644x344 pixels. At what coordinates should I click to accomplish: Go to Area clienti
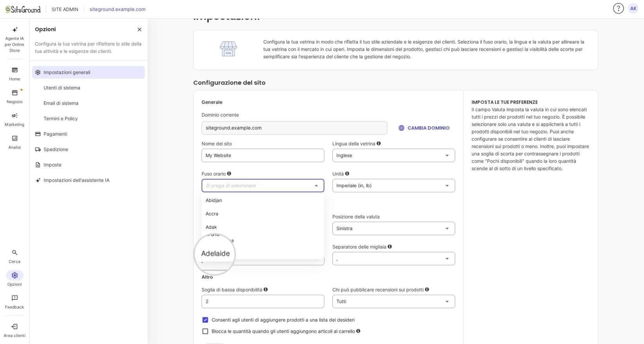[14, 330]
